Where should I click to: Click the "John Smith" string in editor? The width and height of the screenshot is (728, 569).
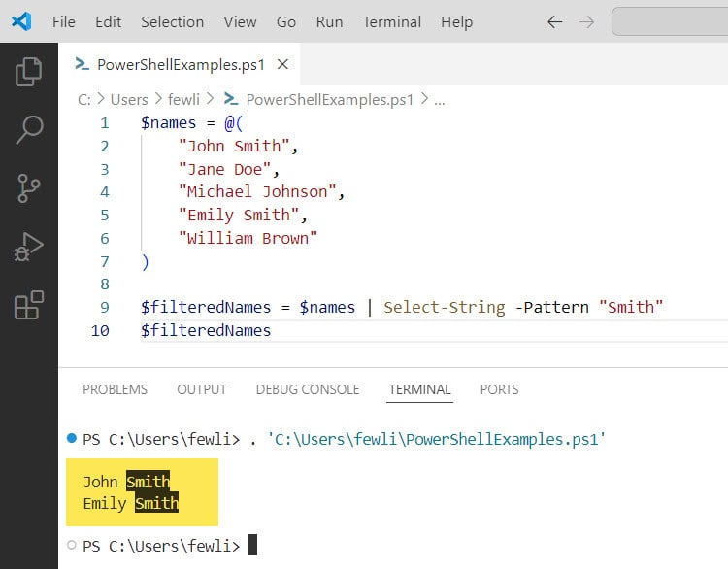tap(235, 146)
